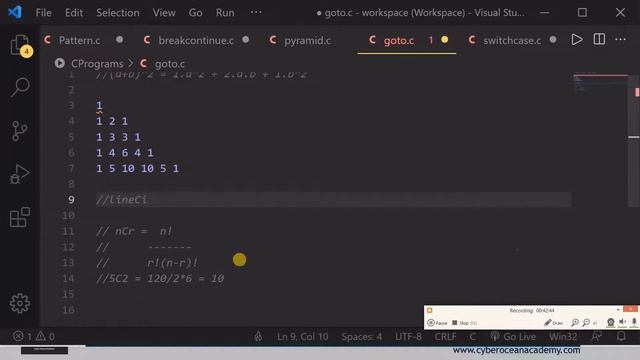
Task: Open the Run menu
Action: [x=225, y=13]
